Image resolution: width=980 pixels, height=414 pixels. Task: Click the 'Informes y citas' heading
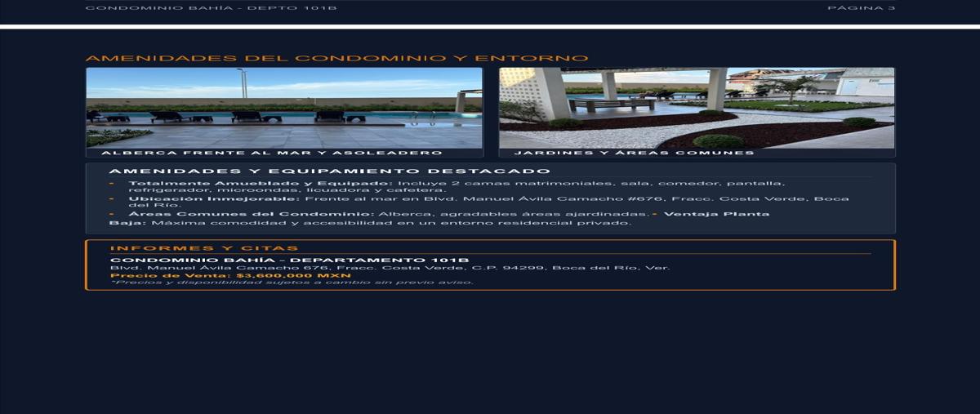[x=204, y=248]
